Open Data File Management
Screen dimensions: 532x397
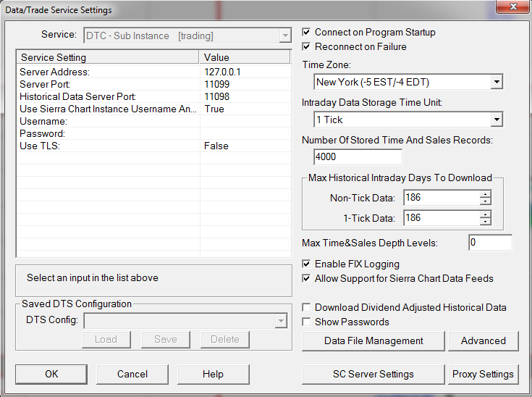(373, 341)
